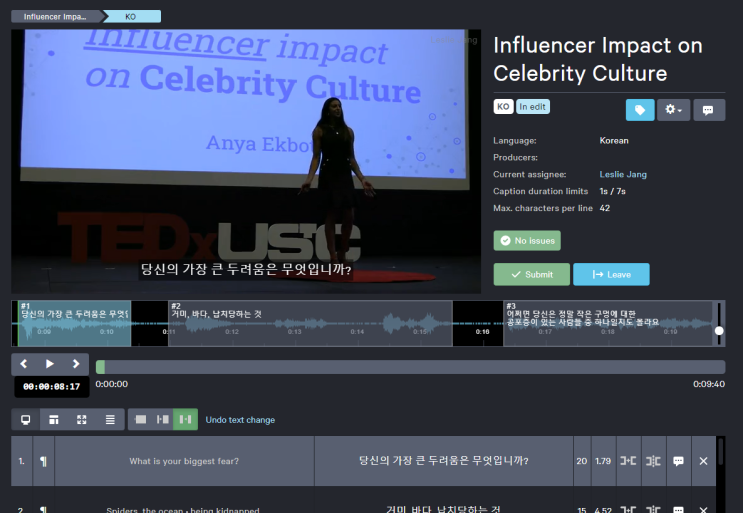Click Undo text change link
Viewport: 743px width, 513px height.
240,420
